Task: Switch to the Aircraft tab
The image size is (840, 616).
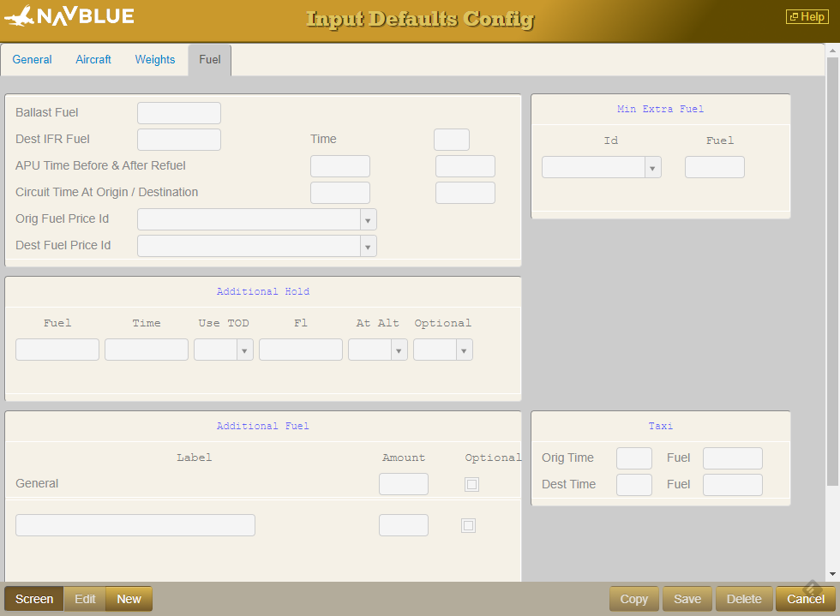Action: (x=93, y=59)
